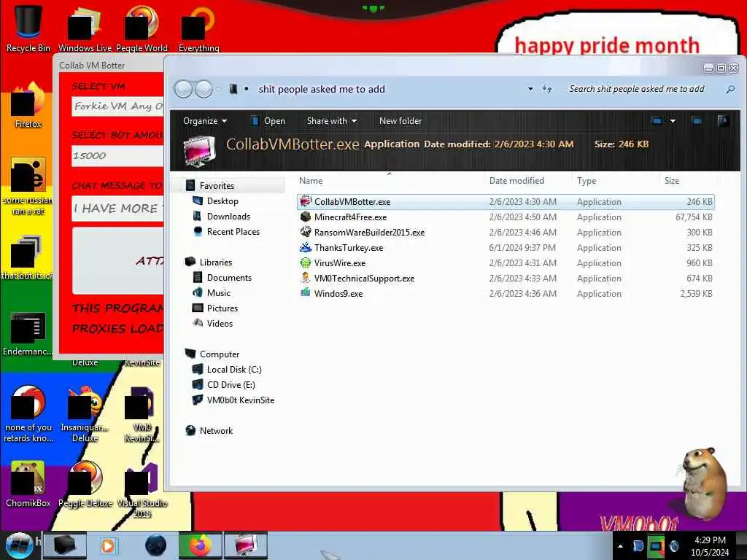
Task: Select Minecraft4Free.exe in the file list
Action: coord(506,217)
